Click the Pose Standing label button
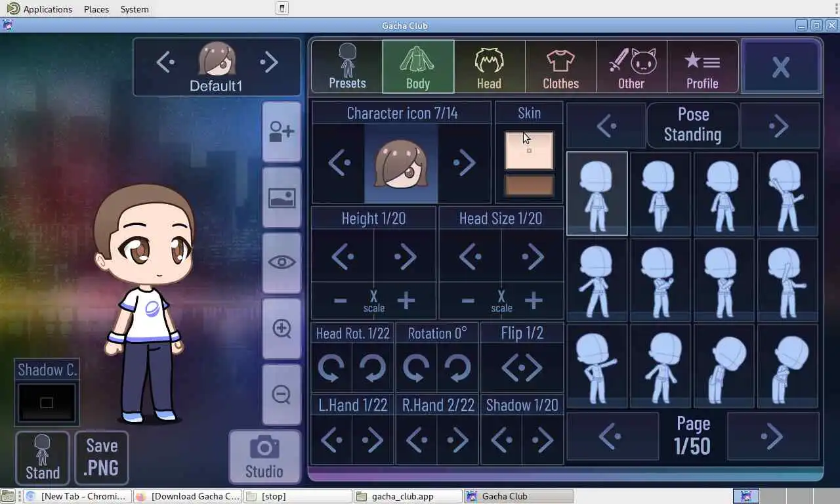This screenshot has width=840, height=504. point(693,125)
